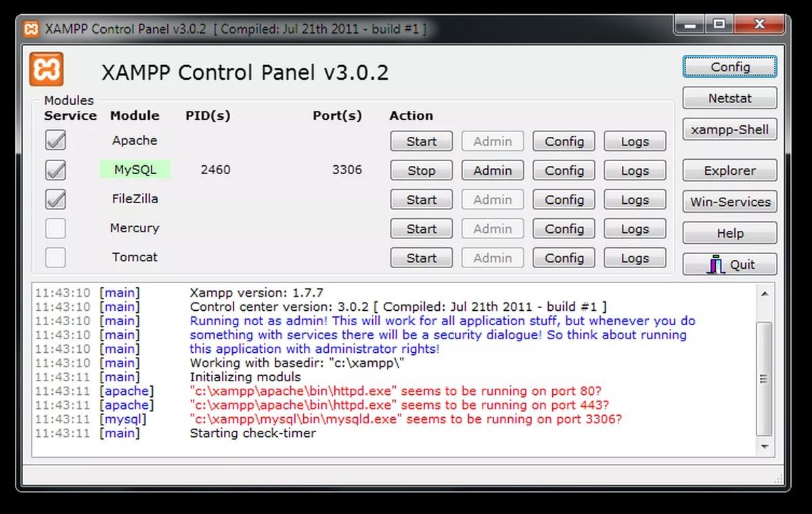Open Win-Services
This screenshot has height=514, width=812.
tap(730, 202)
